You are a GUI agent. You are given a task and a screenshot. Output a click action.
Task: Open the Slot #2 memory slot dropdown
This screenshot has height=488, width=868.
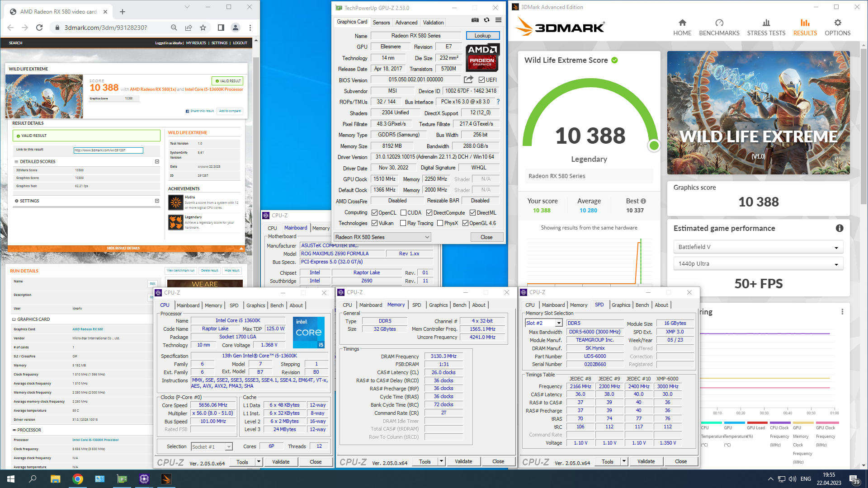543,323
